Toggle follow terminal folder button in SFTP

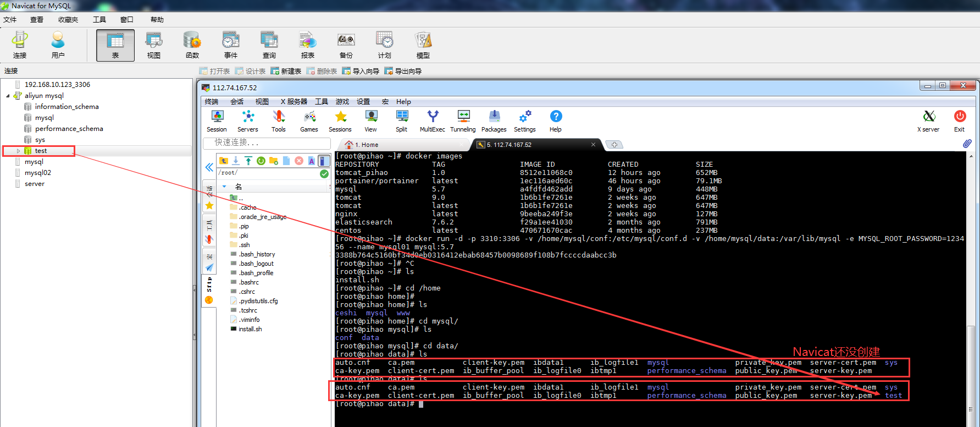[x=324, y=161]
